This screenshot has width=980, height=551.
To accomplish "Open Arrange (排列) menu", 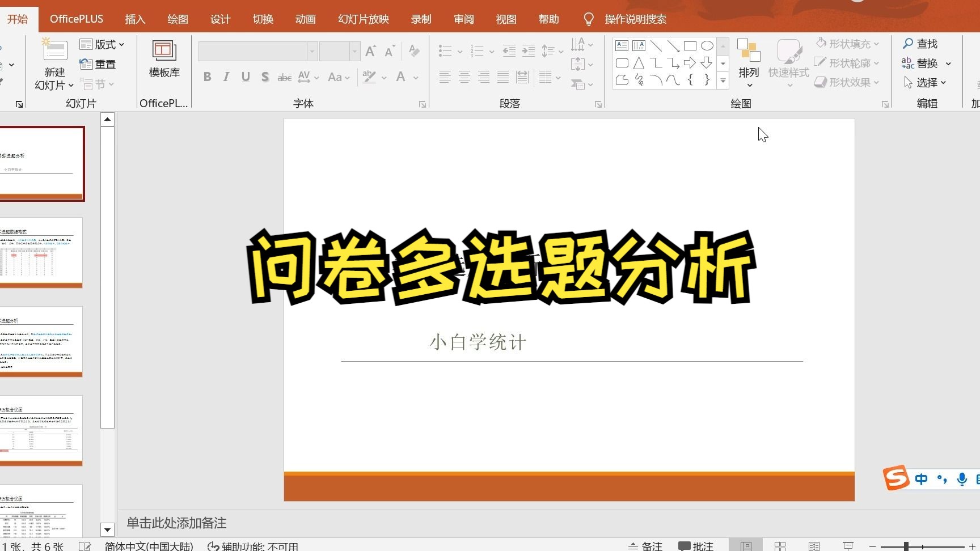I will click(749, 62).
